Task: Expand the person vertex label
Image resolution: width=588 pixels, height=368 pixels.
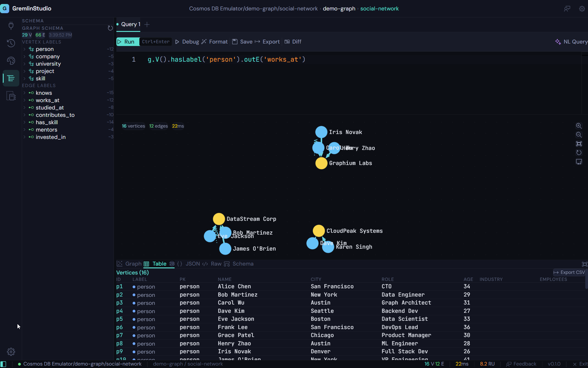Action: [24, 49]
